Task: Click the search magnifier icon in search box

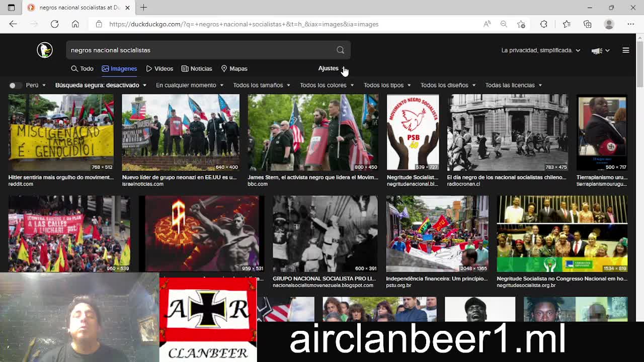Action: (x=341, y=50)
